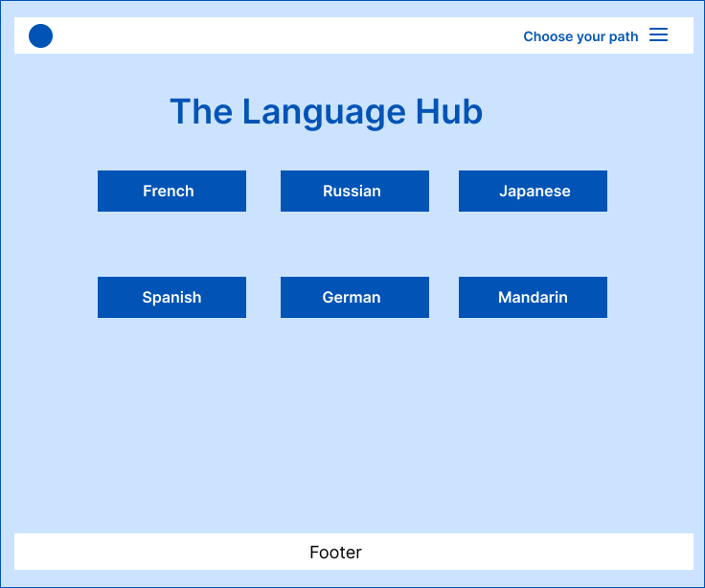Click the Footer text
This screenshot has height=588, width=705.
[335, 552]
